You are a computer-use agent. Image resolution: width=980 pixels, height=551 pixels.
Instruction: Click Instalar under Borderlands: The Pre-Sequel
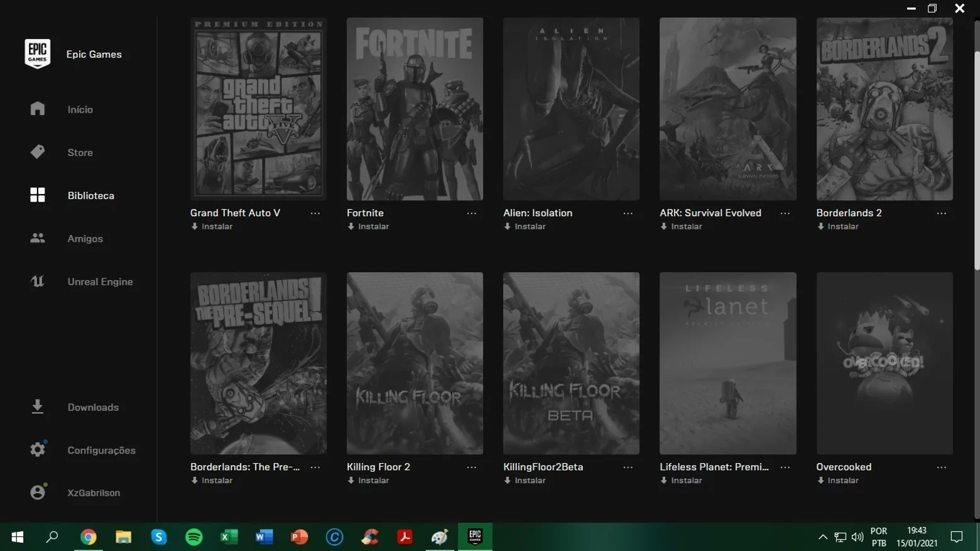click(212, 480)
